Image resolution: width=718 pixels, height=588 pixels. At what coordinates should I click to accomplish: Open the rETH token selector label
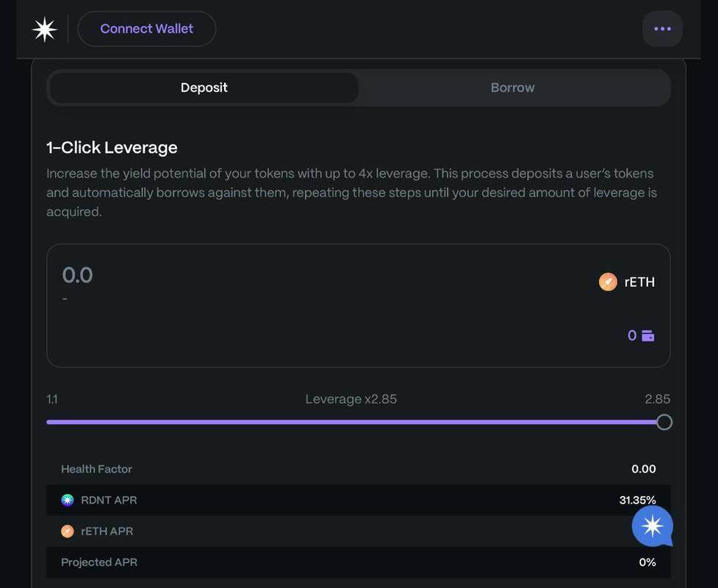click(x=639, y=282)
